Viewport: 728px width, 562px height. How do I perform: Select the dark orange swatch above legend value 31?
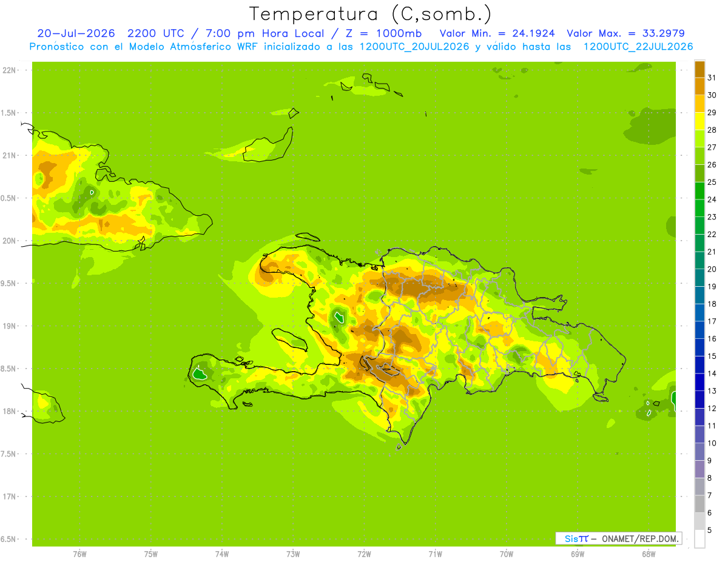click(699, 69)
